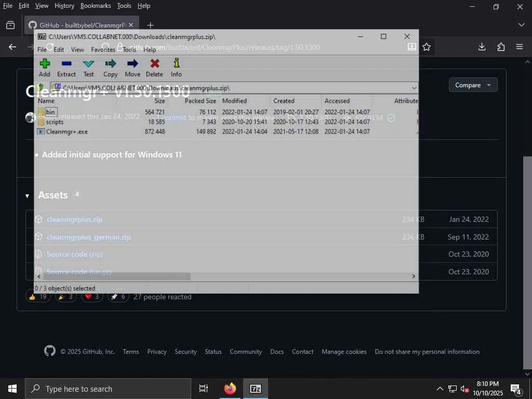Click the GitHub logo in footer

tap(50, 351)
